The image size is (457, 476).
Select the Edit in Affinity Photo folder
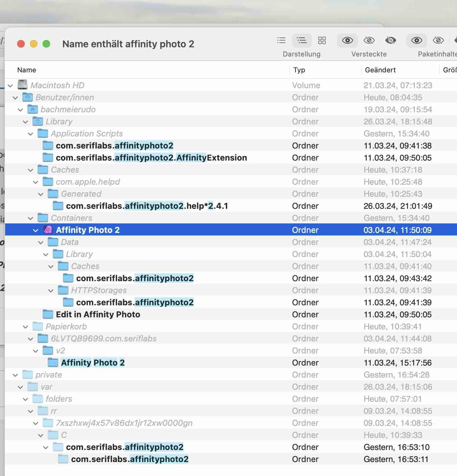pyautogui.click(x=231, y=314)
